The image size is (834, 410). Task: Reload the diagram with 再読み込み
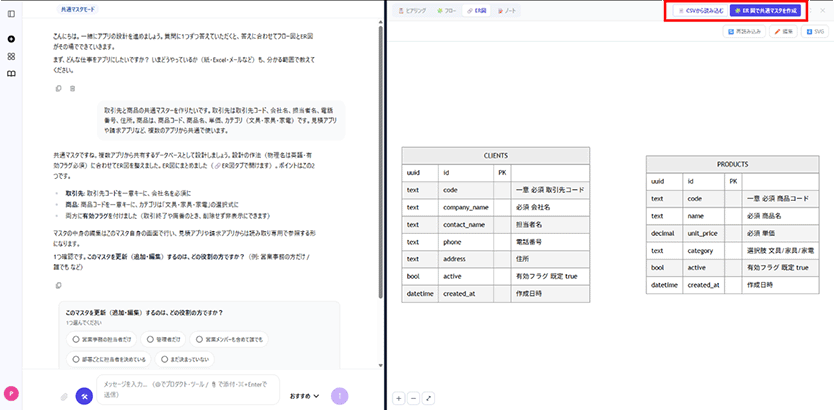click(744, 32)
